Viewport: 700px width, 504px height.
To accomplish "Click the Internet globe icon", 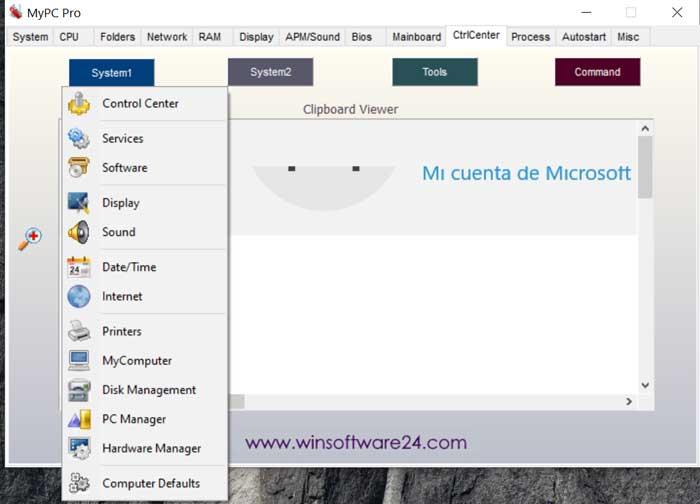I will point(79,296).
